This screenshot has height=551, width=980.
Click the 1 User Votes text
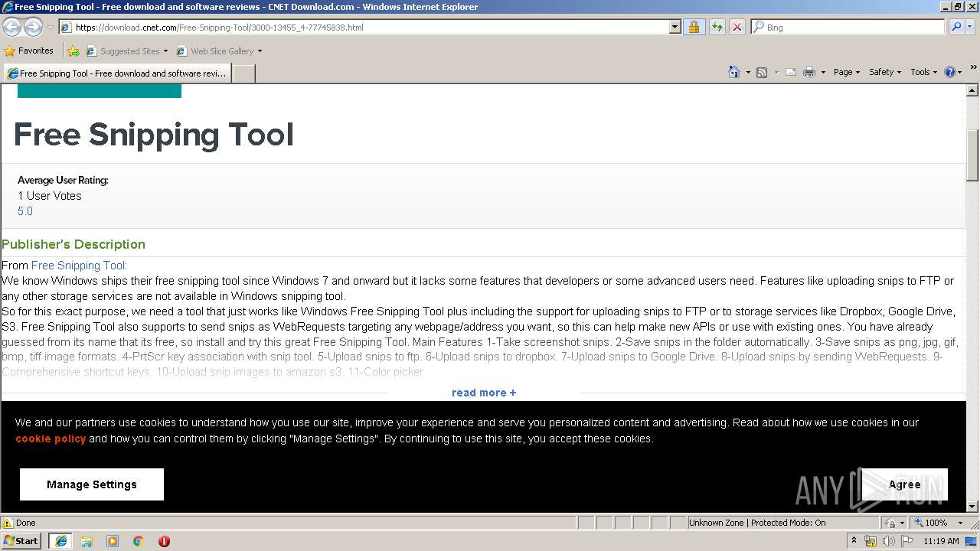click(50, 196)
